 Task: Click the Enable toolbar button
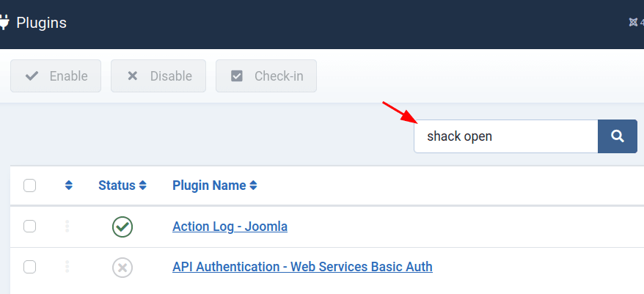56,76
